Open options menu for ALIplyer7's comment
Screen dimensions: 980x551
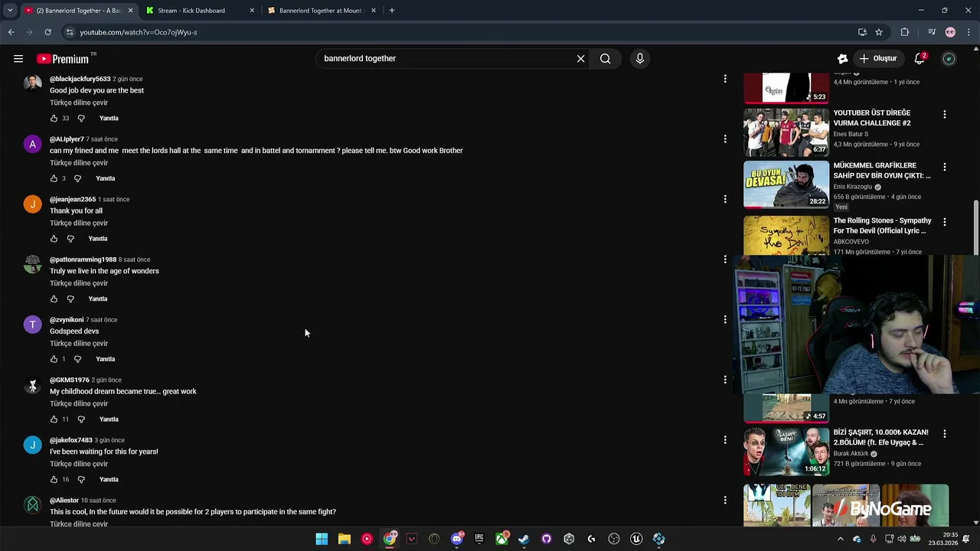coord(725,139)
